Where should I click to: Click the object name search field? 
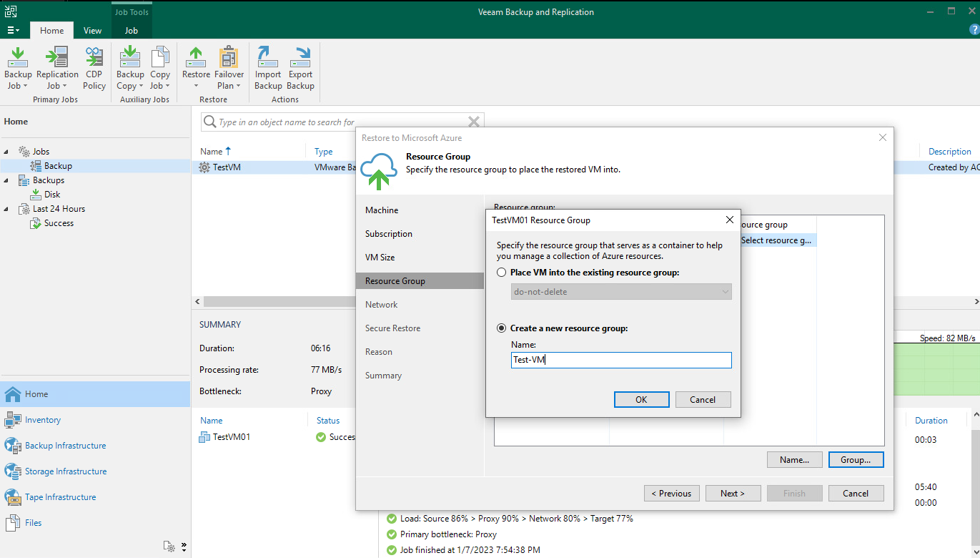tap(342, 122)
